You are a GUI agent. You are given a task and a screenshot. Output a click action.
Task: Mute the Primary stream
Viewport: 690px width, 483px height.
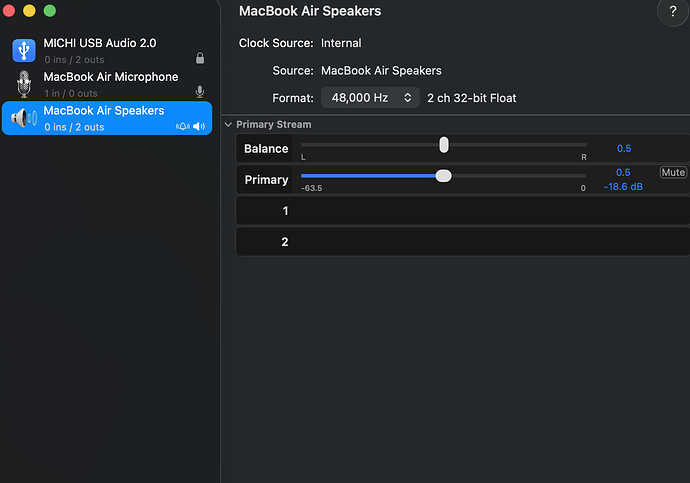pyautogui.click(x=673, y=172)
